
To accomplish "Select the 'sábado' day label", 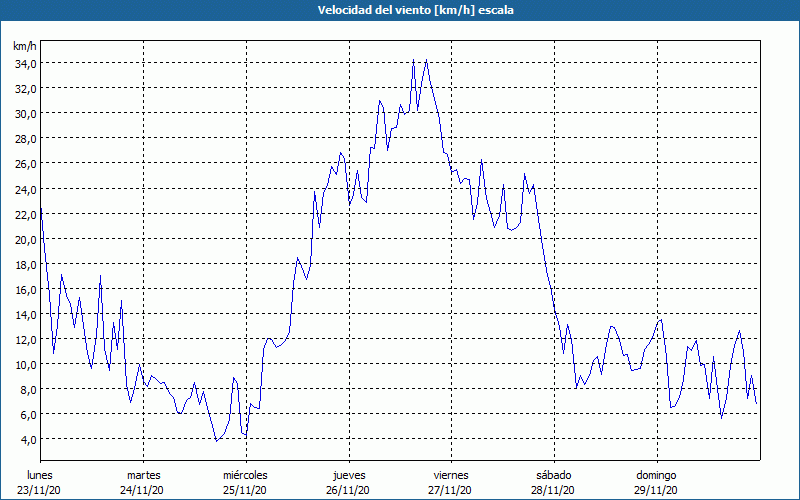I will (x=554, y=475).
